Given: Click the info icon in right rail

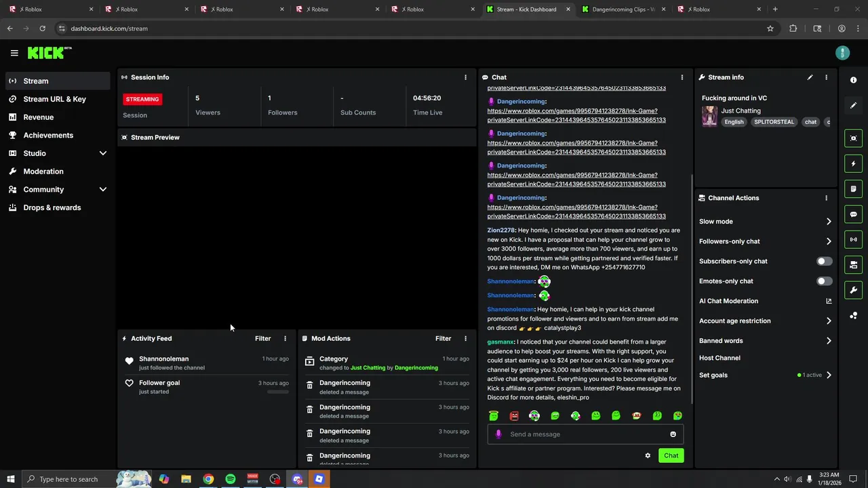Looking at the screenshot, I should [853, 80].
